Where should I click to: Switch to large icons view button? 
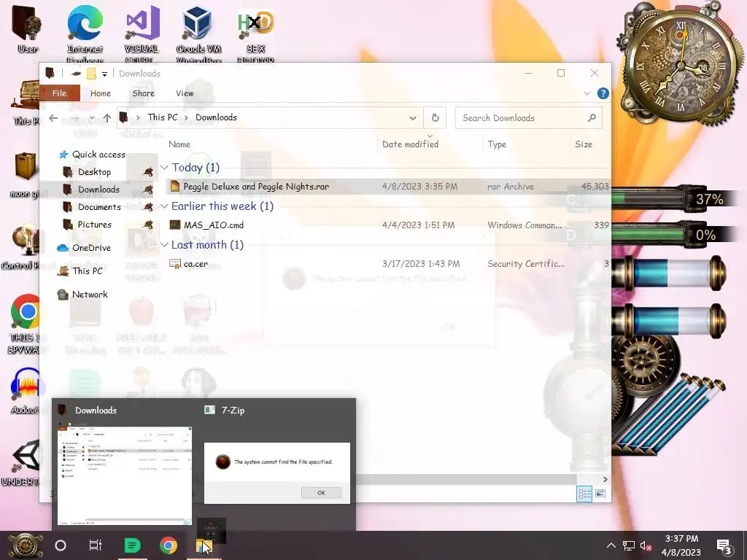(600, 494)
